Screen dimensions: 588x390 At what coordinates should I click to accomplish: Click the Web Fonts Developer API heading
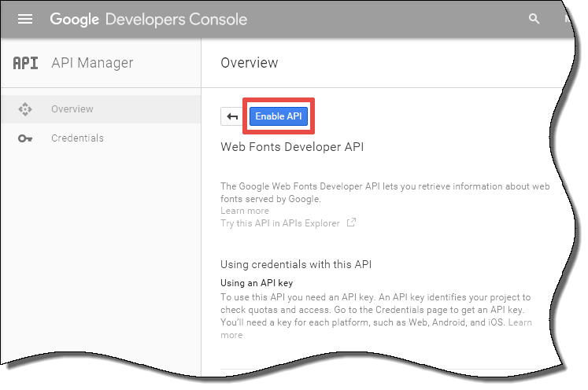(292, 147)
